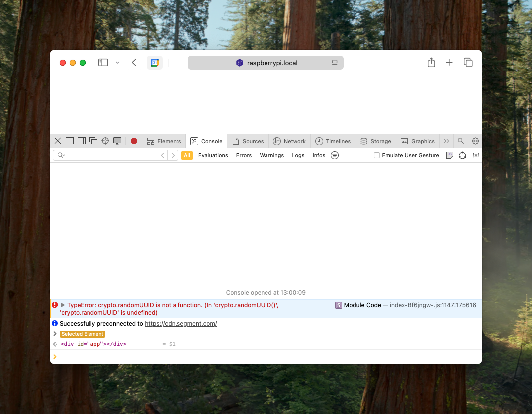Click the console filter search field
Viewport: 532px width, 414px height.
[109, 155]
